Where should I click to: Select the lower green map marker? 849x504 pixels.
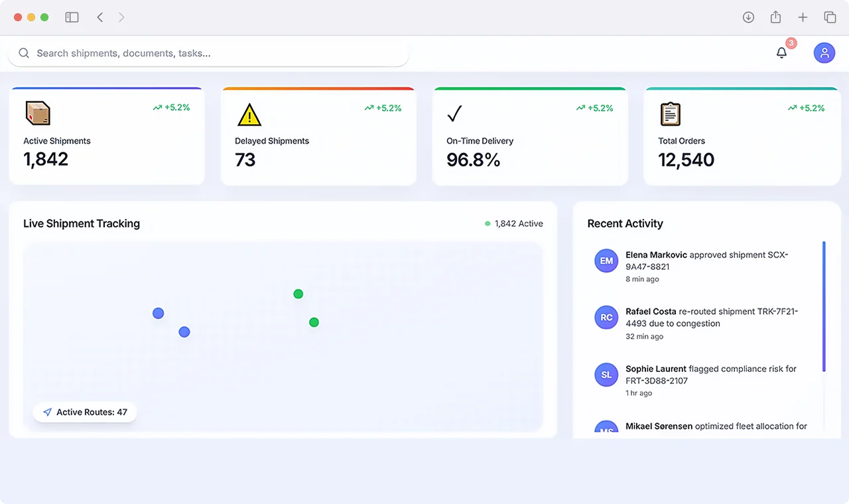(x=314, y=322)
